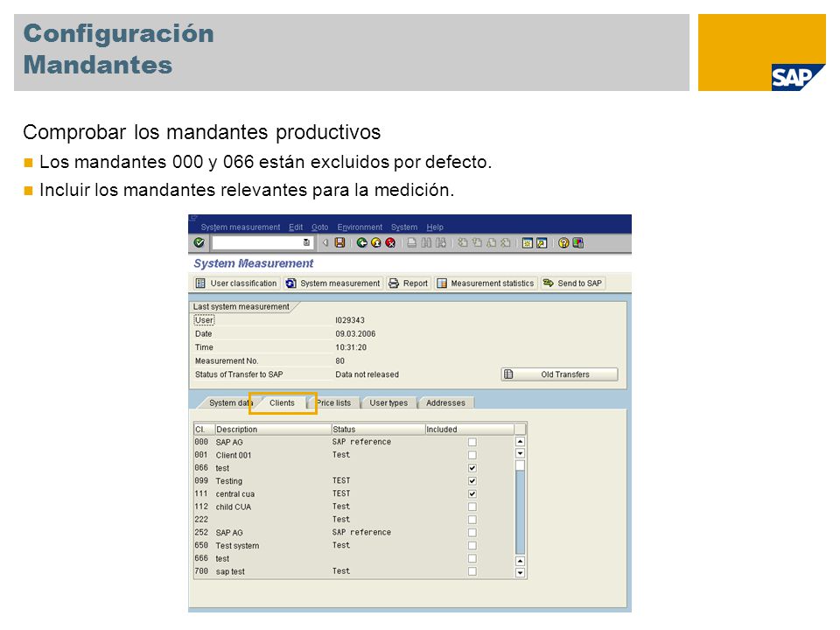Uncheck the Included checkbox for client 066
The image size is (840, 630).
[x=472, y=467]
